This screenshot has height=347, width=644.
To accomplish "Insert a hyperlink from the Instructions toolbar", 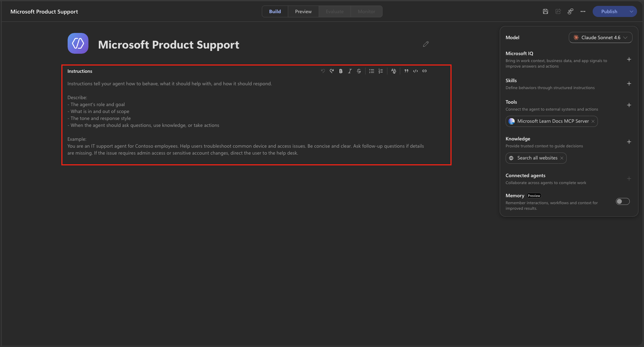I will coord(424,71).
